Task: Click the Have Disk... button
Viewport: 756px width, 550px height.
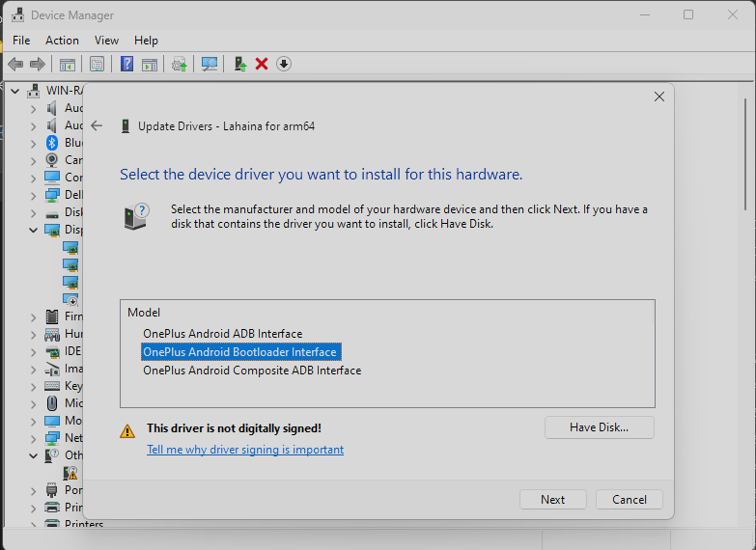Action: (x=600, y=427)
